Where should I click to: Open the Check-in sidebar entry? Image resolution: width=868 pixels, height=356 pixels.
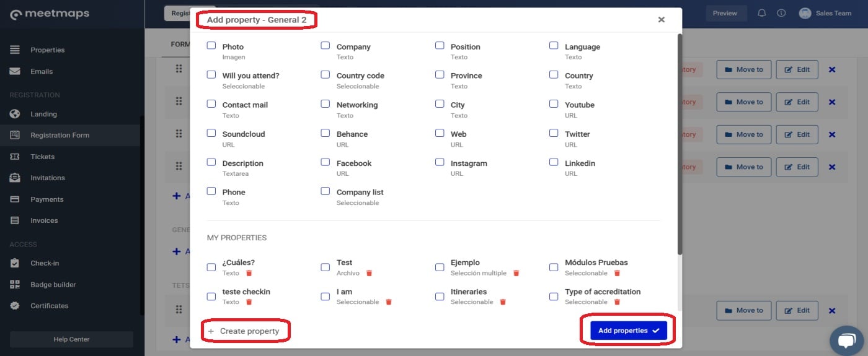pyautogui.click(x=45, y=263)
